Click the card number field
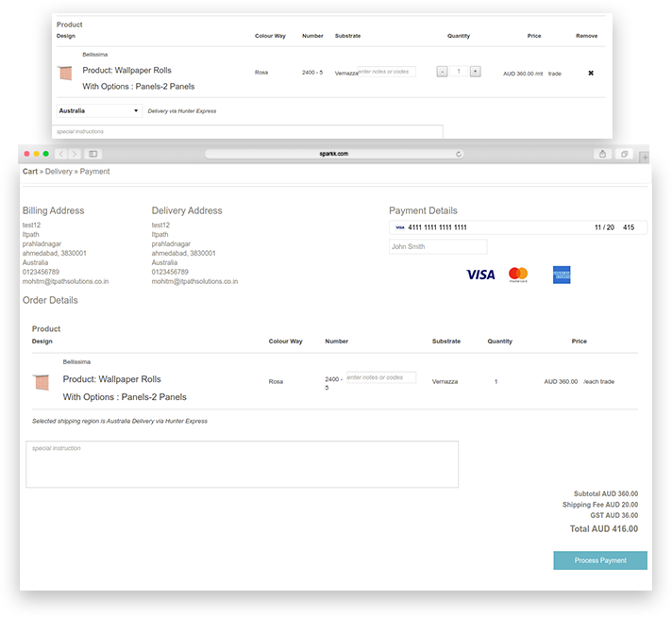The width and height of the screenshot is (672, 617). click(491, 227)
